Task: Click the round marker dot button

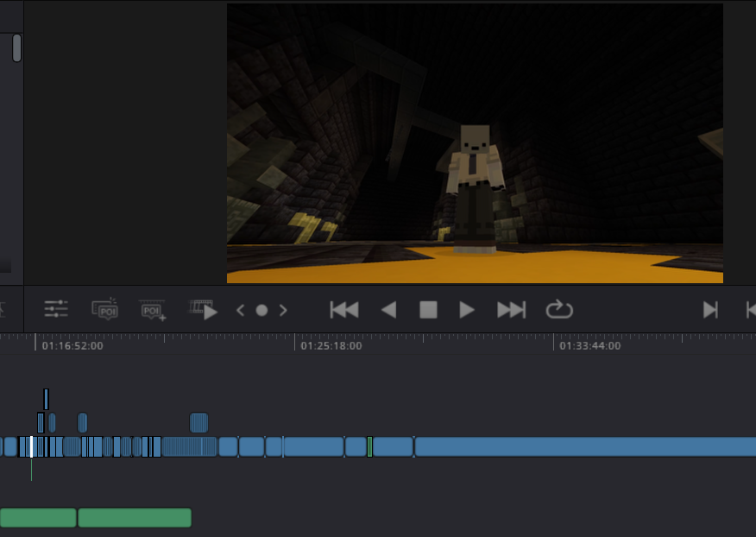Action: point(261,310)
